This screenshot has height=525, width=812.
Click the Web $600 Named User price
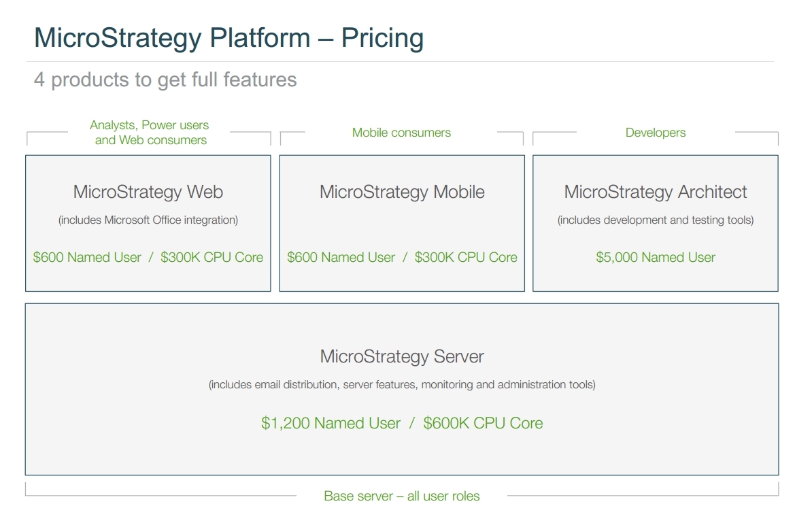87,257
